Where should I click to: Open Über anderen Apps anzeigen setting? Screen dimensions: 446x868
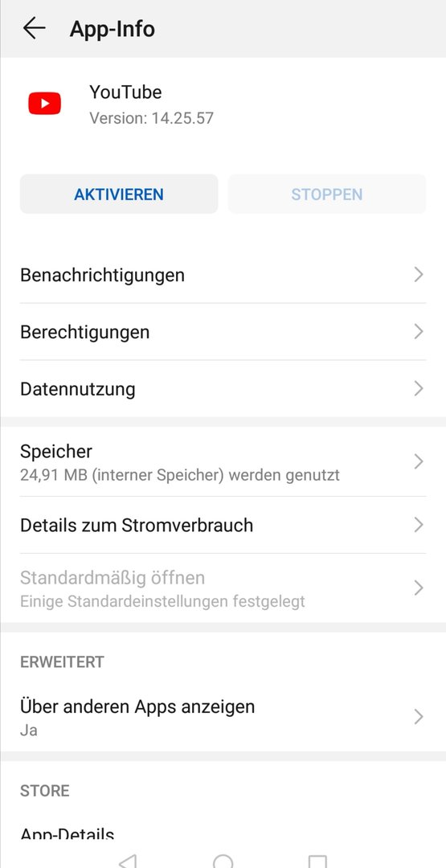click(x=223, y=717)
